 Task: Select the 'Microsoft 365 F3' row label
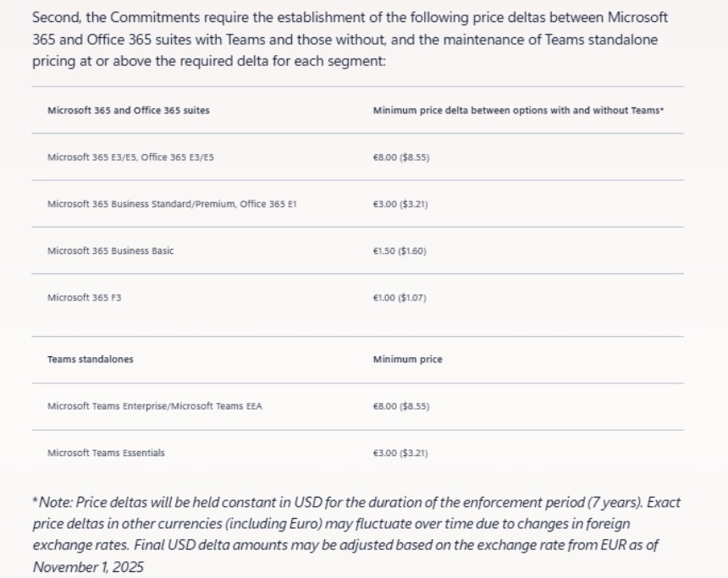click(x=85, y=298)
